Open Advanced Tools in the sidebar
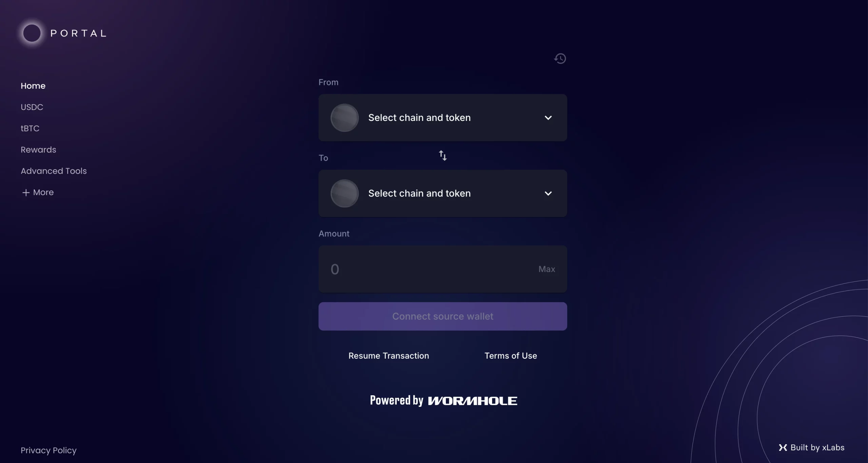This screenshot has height=463, width=868. click(x=54, y=171)
